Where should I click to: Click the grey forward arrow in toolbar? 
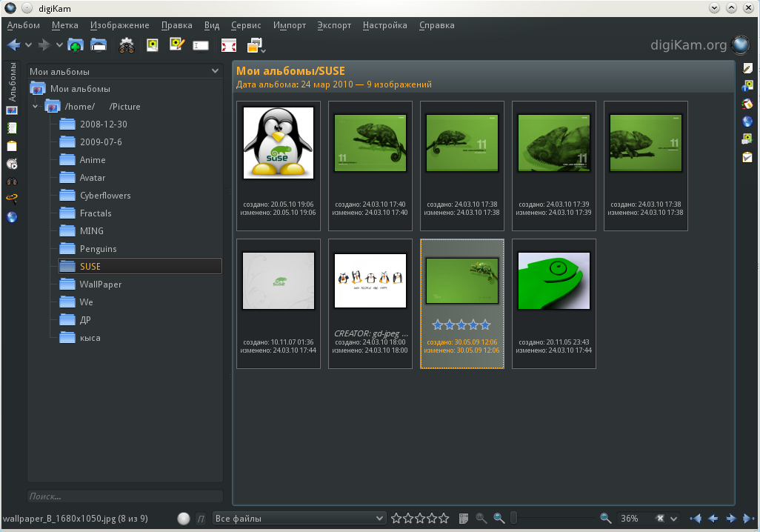click(x=44, y=45)
